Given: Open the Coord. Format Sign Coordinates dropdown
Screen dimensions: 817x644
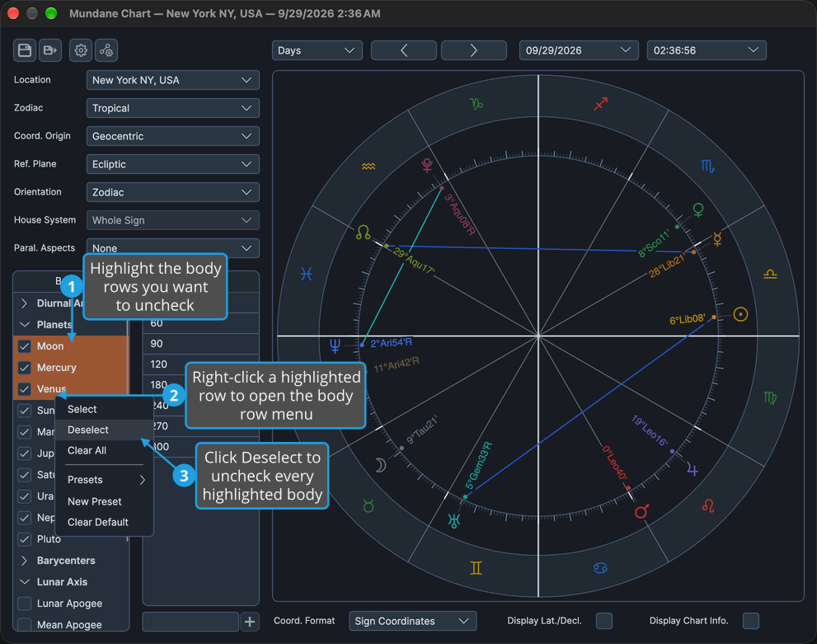Looking at the screenshot, I should pyautogui.click(x=413, y=621).
